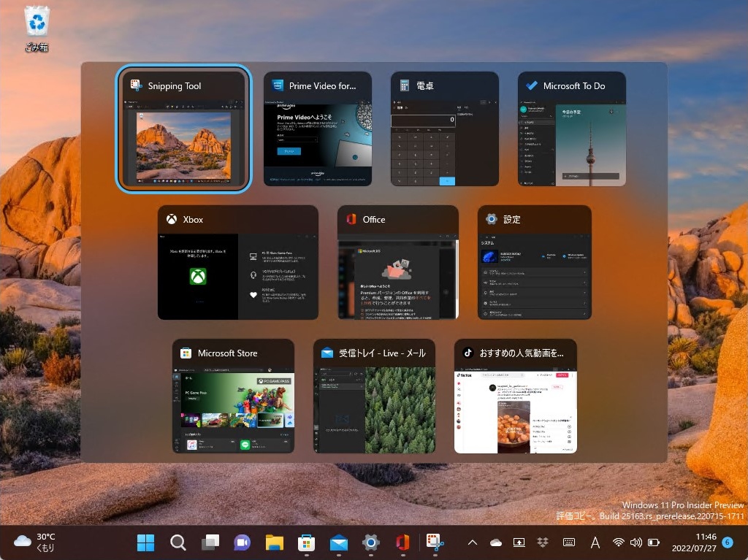Click the Store bag icon beside Microsoft Store title
The height and width of the screenshot is (560, 748).
[186, 353]
